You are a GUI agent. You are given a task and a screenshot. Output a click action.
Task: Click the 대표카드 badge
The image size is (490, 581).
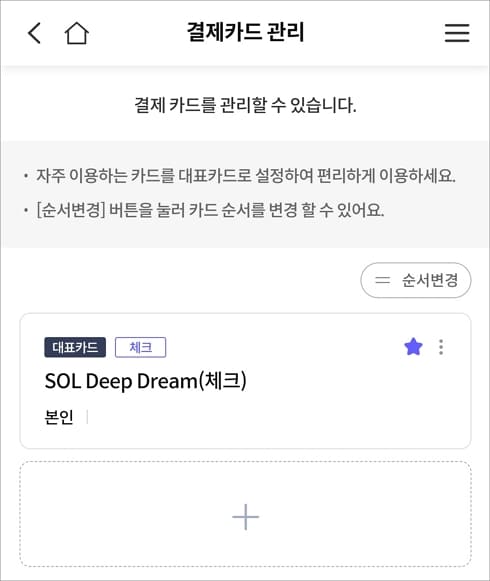click(x=75, y=347)
